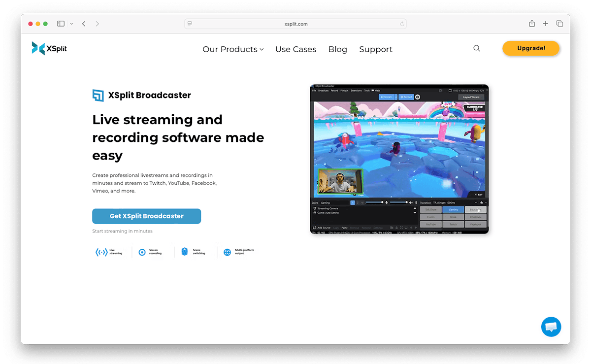Click the screenshot camera icon beside Record
Image resolution: width=591 pixels, height=364 pixels.
[x=418, y=97]
